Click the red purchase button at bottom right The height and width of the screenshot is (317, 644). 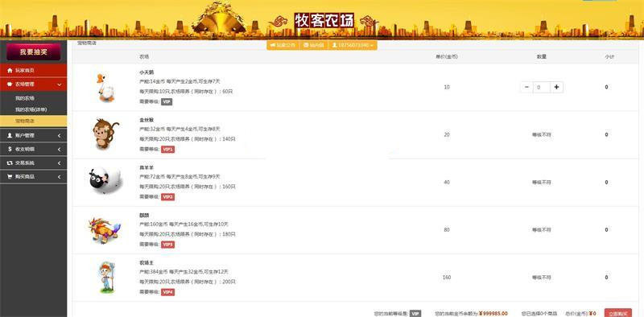click(x=618, y=313)
